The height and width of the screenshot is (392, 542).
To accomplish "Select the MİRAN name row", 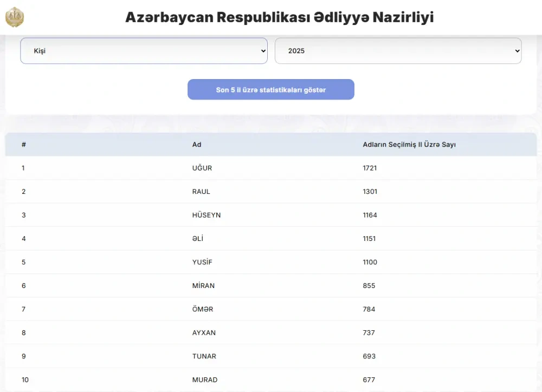I will tap(203, 286).
